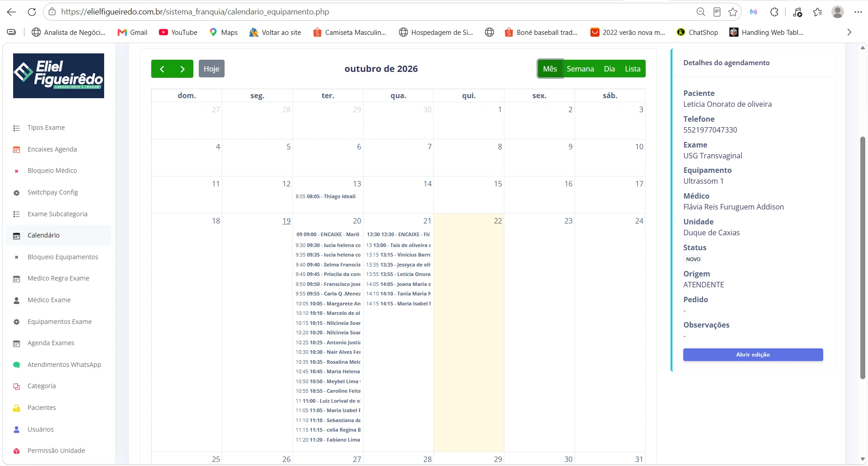The height and width of the screenshot is (466, 868).
Task: Click Eliel Figueirêdo logo
Action: point(58,76)
